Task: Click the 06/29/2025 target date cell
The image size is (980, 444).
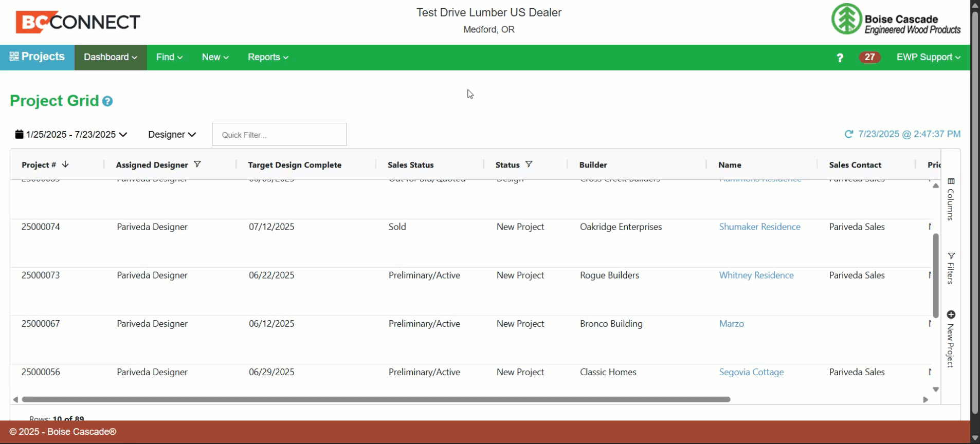Action: tap(271, 372)
